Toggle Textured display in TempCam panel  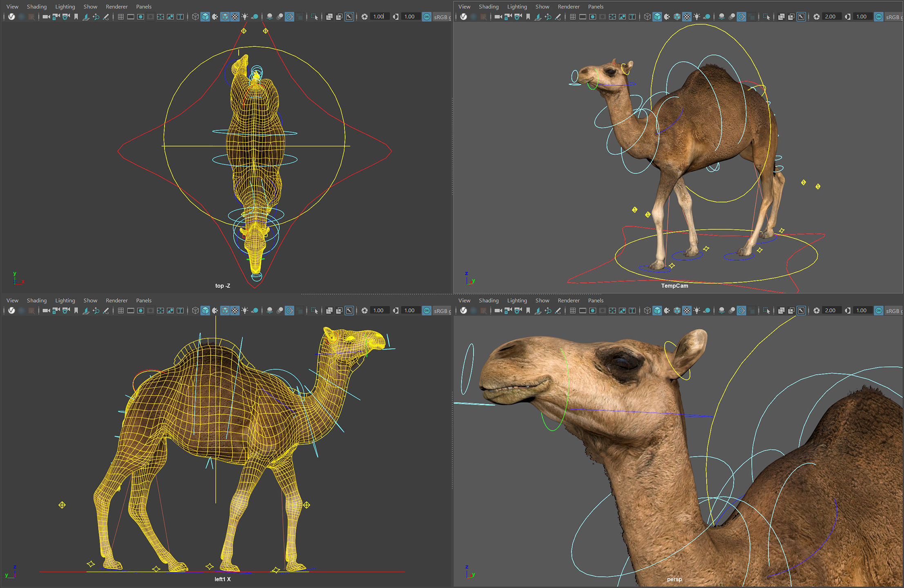coord(687,17)
